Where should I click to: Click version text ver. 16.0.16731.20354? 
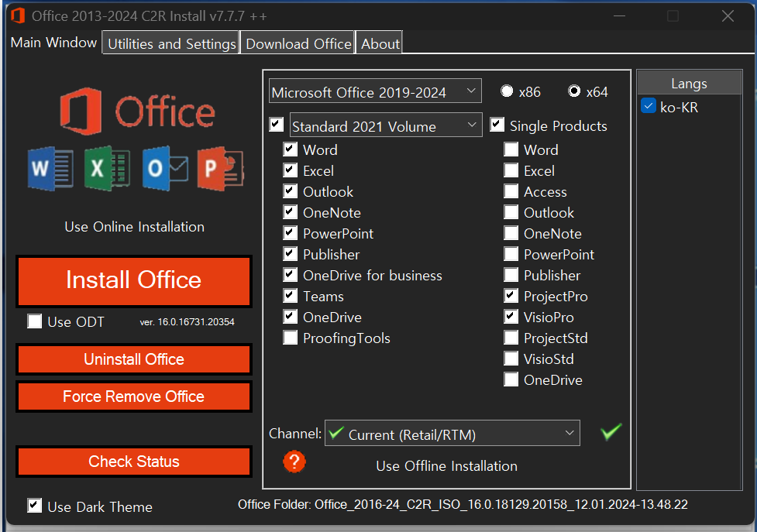[187, 321]
